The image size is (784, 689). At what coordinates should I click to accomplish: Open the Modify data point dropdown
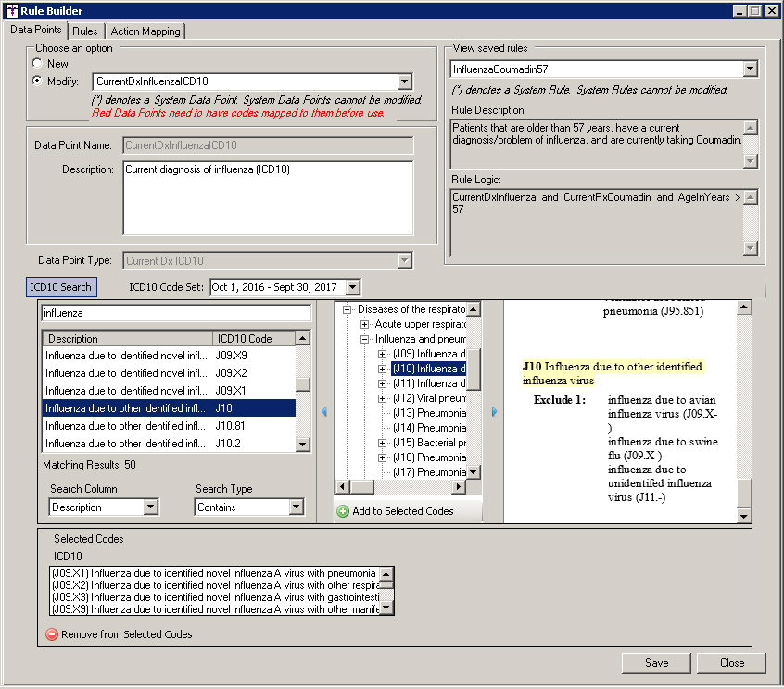[404, 81]
